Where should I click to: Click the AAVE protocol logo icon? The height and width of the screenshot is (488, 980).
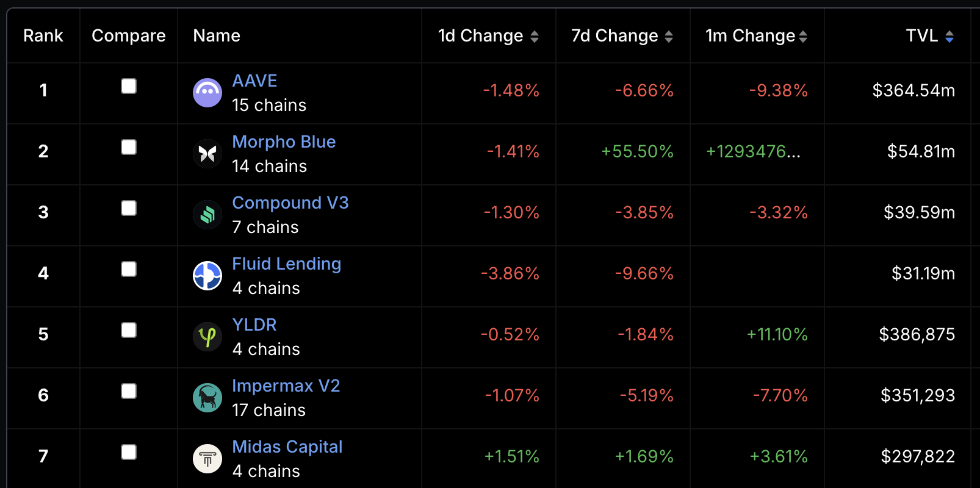coord(207,93)
